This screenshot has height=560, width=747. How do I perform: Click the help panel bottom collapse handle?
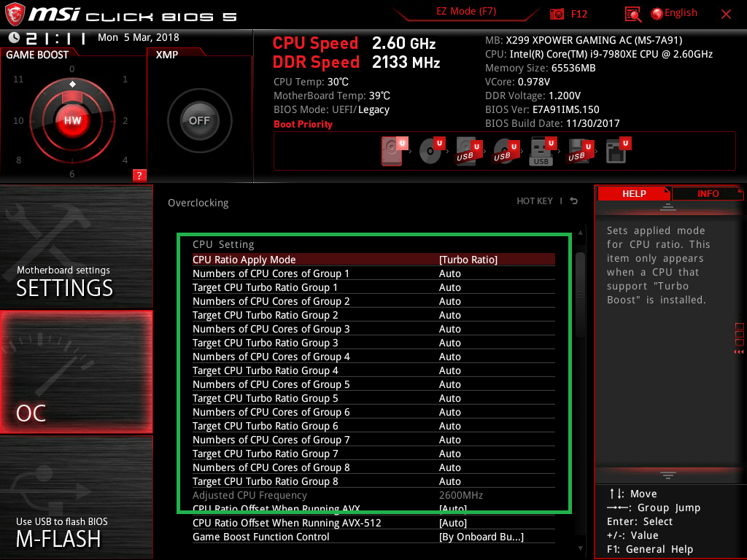point(668,475)
